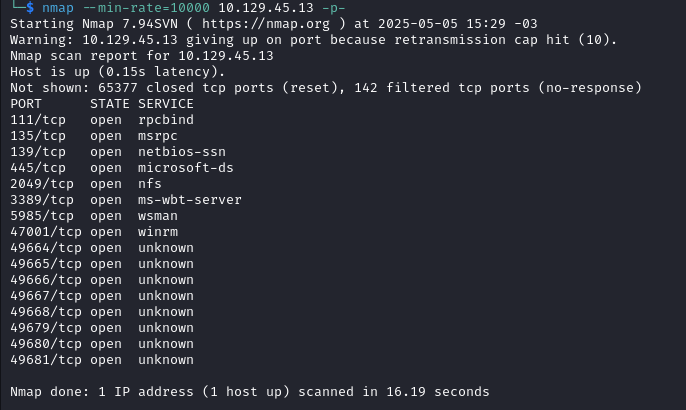Image resolution: width=686 pixels, height=410 pixels.
Task: Click the 10.129.45.13 target IP in the command
Action: pos(266,7)
